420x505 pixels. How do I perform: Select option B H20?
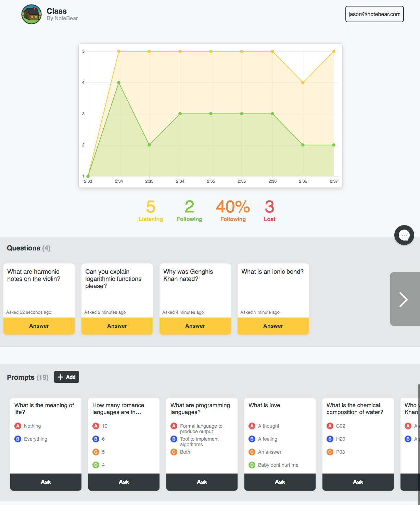tap(336, 439)
